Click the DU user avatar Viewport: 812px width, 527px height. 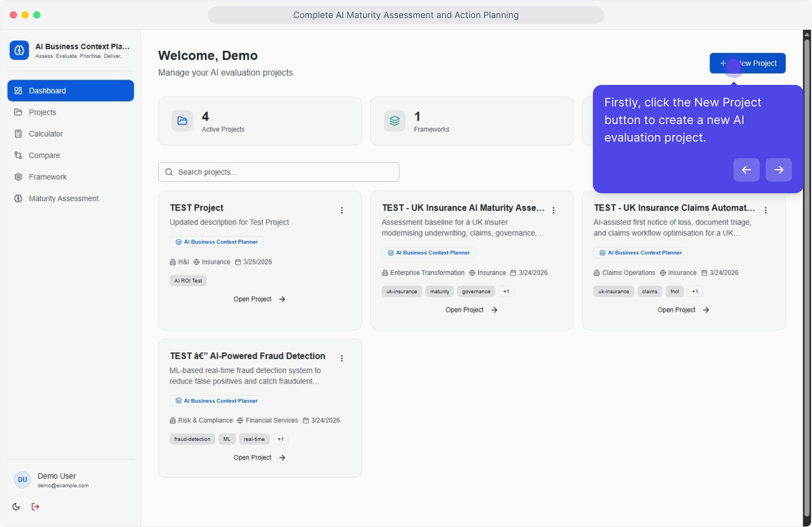click(x=22, y=480)
